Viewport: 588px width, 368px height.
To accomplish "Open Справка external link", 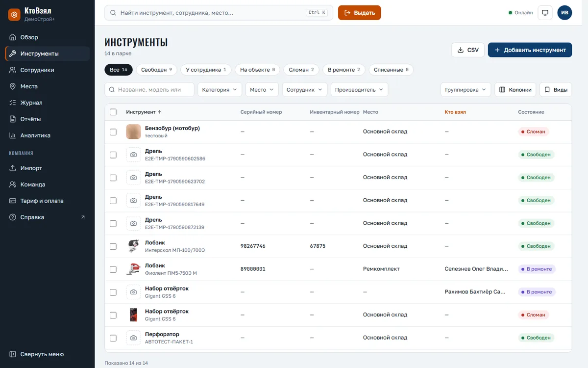I will pyautogui.click(x=47, y=217).
